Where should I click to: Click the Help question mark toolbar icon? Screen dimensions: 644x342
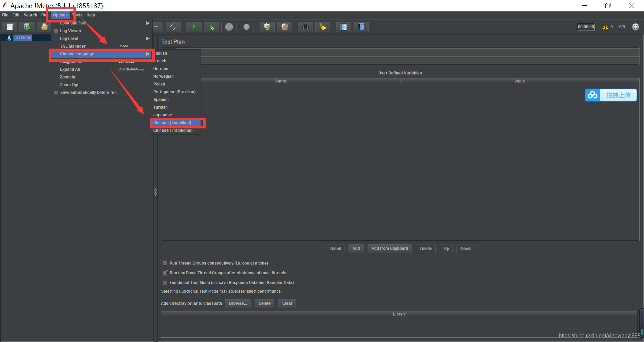tap(361, 27)
